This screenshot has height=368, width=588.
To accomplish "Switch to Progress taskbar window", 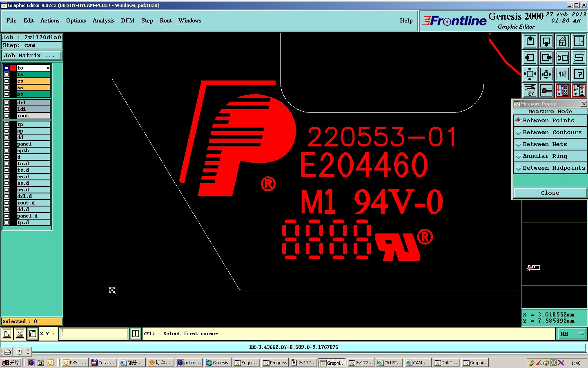I will click(275, 363).
